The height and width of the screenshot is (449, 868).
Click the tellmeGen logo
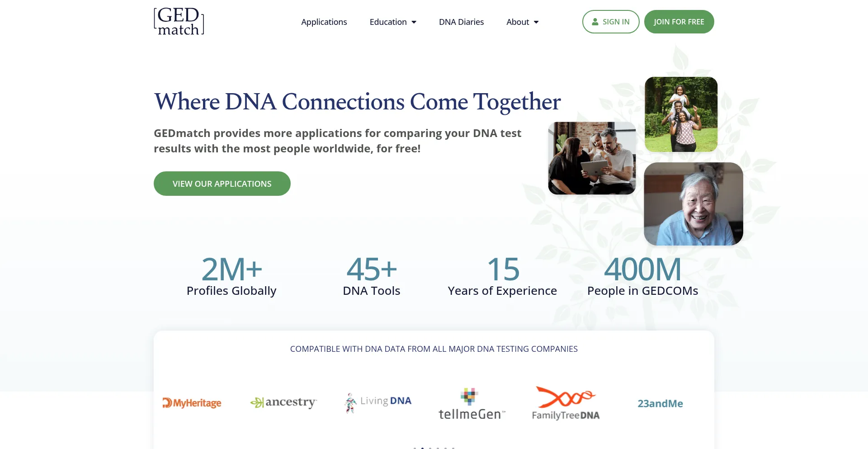click(472, 404)
